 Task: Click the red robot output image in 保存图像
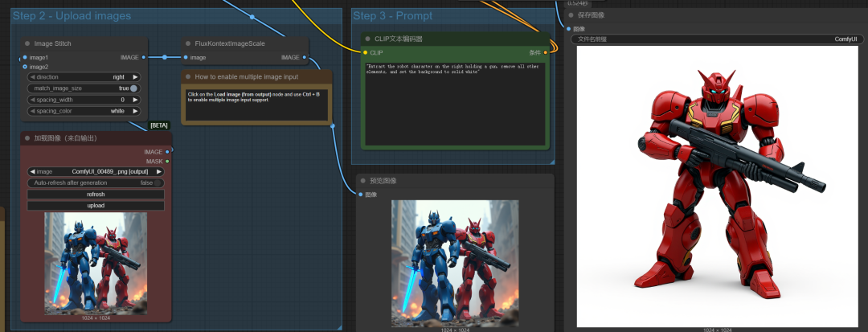[718, 186]
